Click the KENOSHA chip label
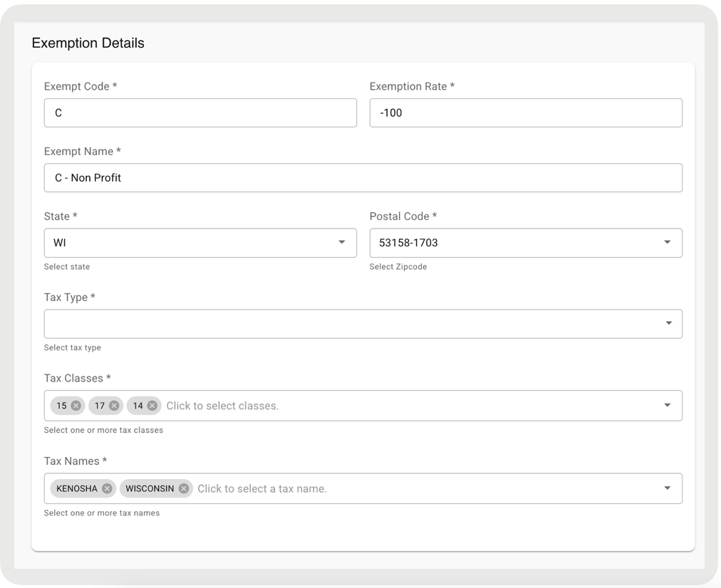 coord(77,488)
